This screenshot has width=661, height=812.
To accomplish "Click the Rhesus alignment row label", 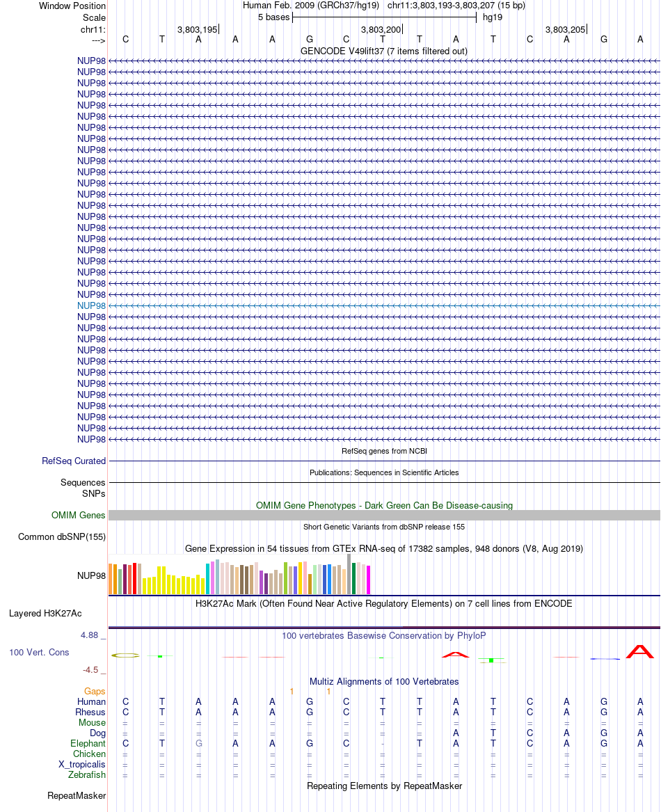I will (x=90, y=712).
